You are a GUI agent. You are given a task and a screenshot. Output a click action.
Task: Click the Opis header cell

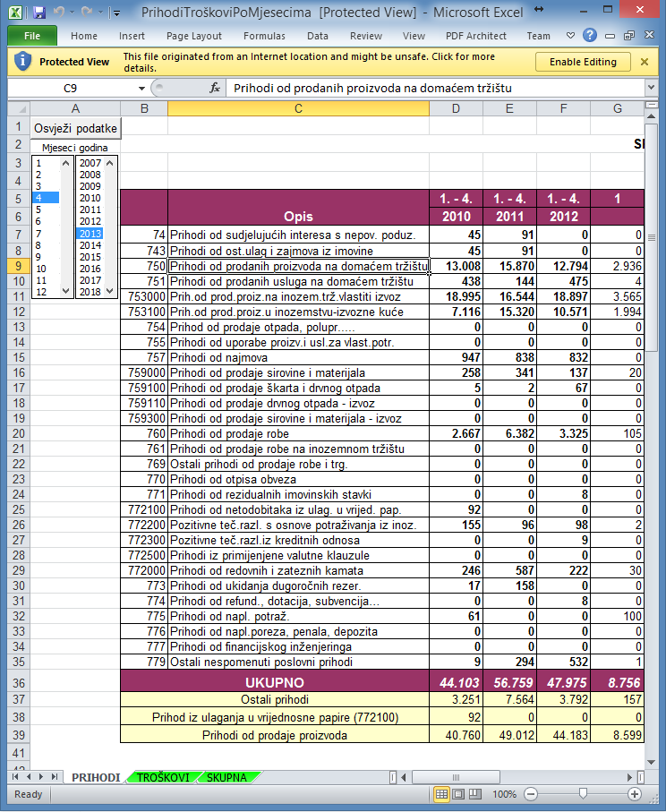point(298,208)
